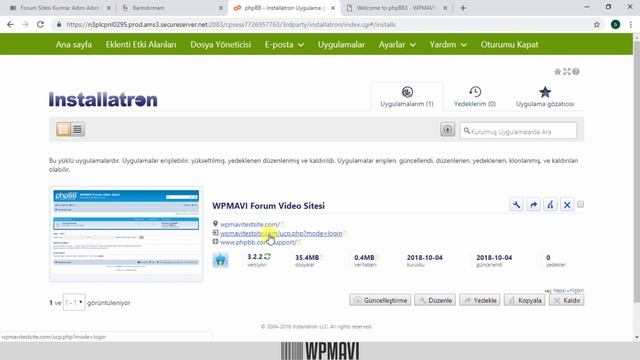
Task: Open Uygulamalar menu item
Action: click(x=341, y=44)
